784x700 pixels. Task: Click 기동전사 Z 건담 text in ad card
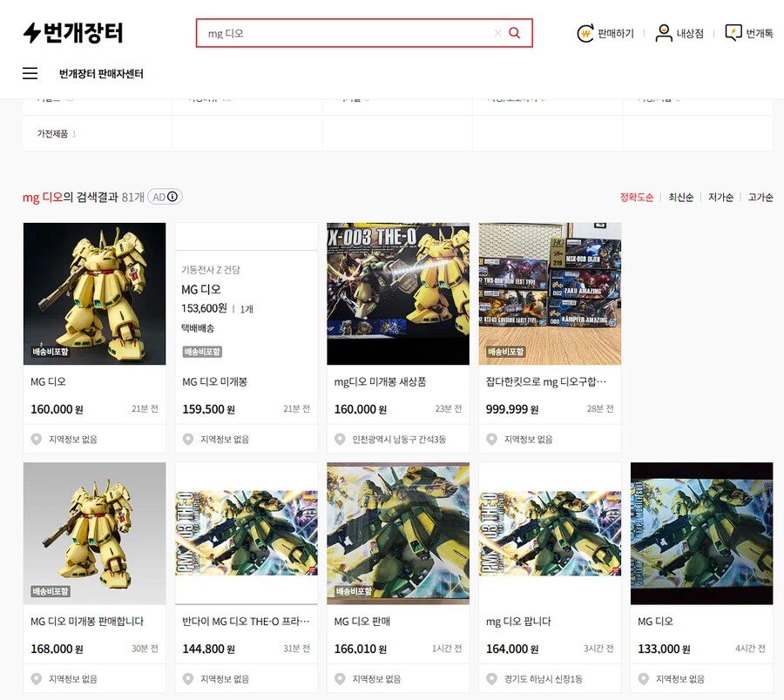pos(211,270)
